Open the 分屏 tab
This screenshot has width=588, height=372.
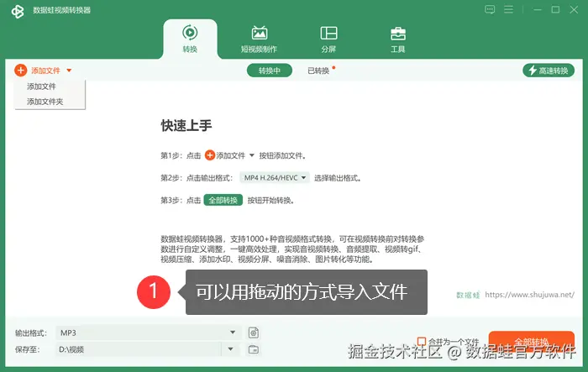pos(328,39)
